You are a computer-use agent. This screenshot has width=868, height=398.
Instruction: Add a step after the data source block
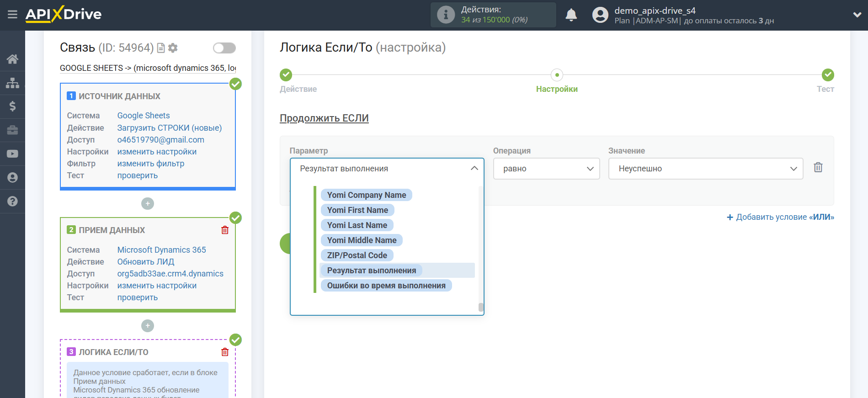point(148,203)
